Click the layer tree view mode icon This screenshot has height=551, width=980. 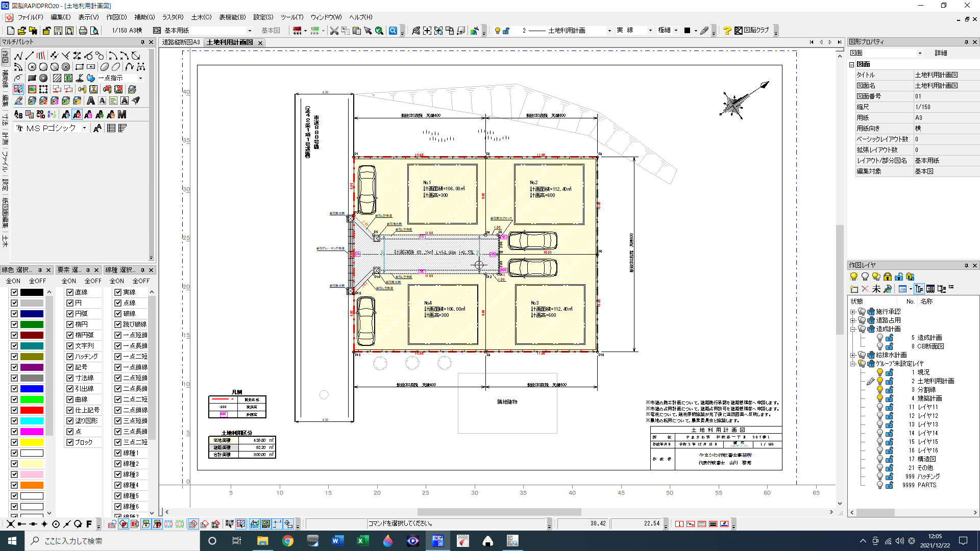click(919, 289)
